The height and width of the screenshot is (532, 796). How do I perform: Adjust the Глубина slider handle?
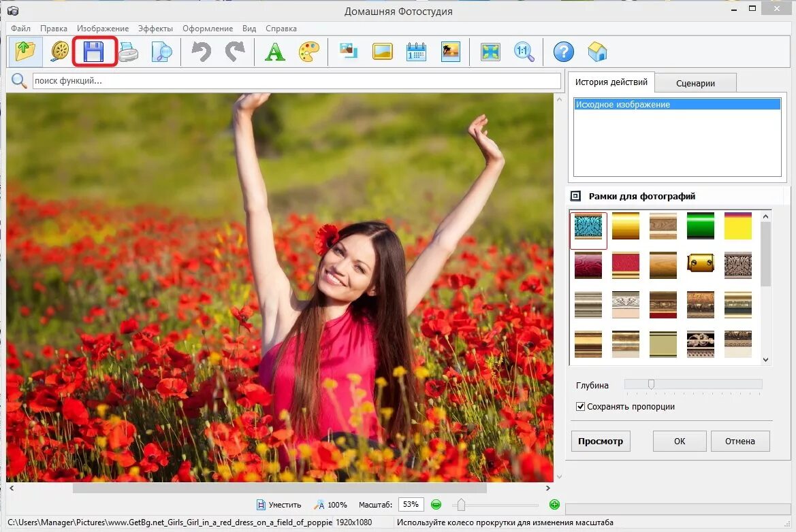tap(651, 384)
